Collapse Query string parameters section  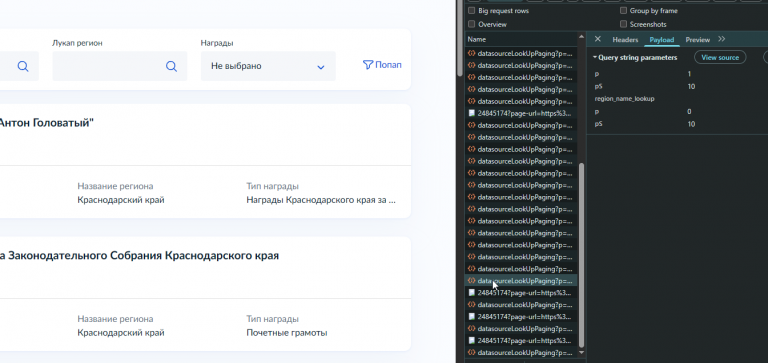pos(635,57)
